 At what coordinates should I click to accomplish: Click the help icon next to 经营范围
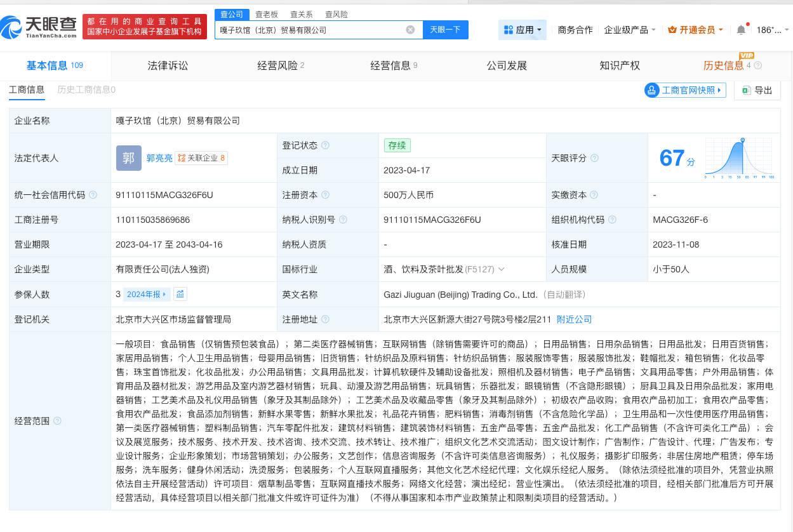57,420
